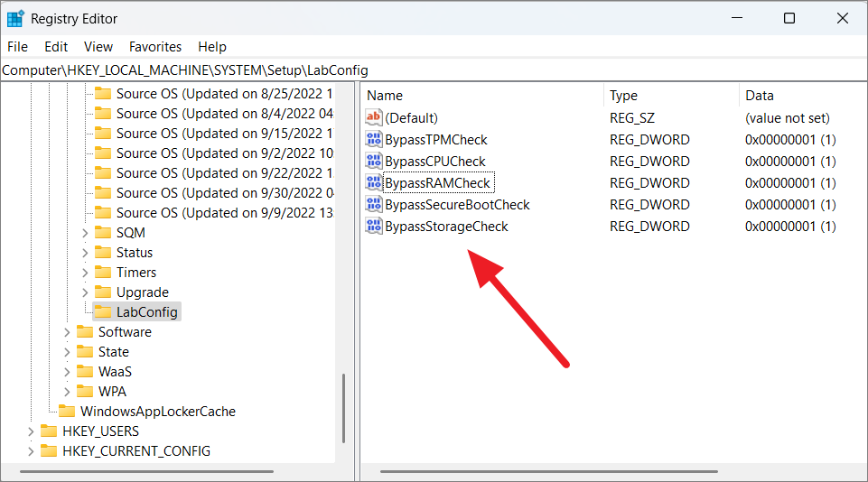Image resolution: width=868 pixels, height=482 pixels.
Task: Expand the Timers key
Action: 85,273
